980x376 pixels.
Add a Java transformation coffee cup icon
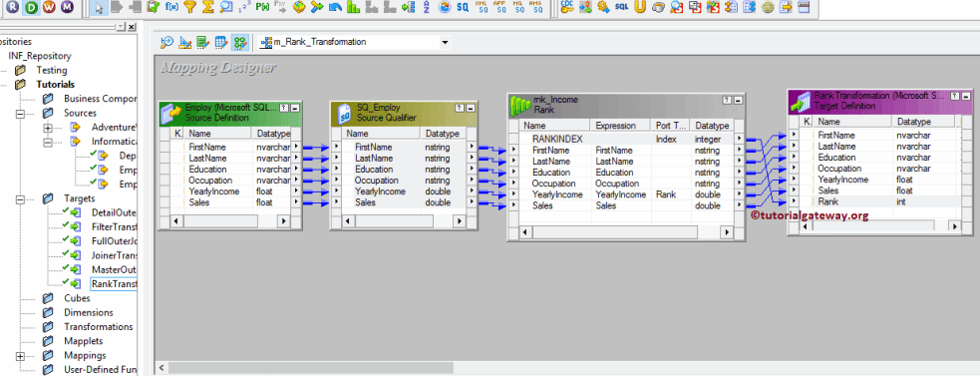click(x=658, y=8)
